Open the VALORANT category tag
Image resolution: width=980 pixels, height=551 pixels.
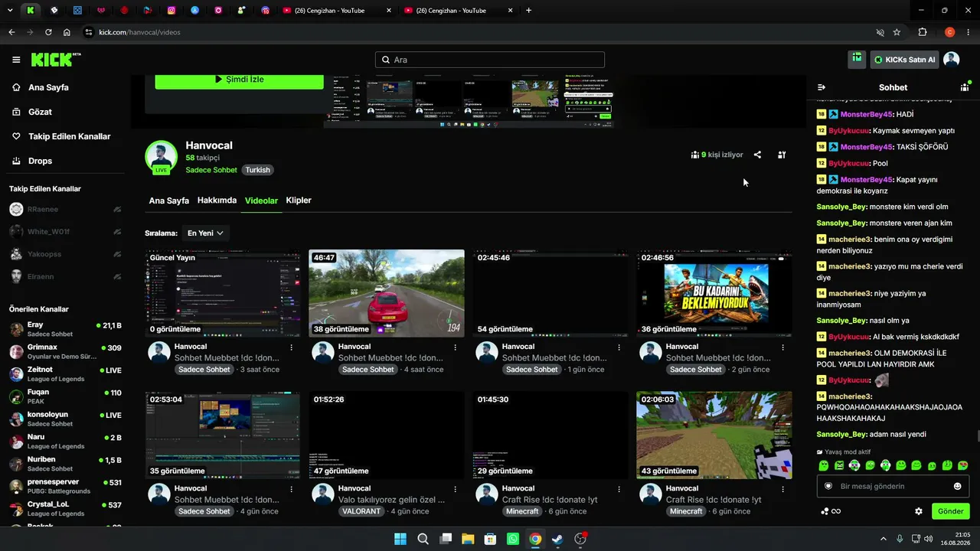click(x=361, y=511)
